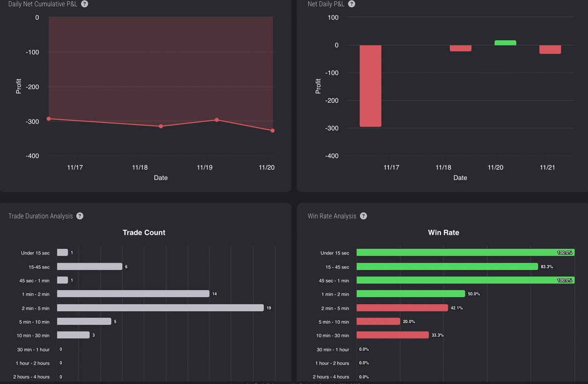This screenshot has height=384, width=588.
Task: Click the trade count value 14
Action: 214,294
